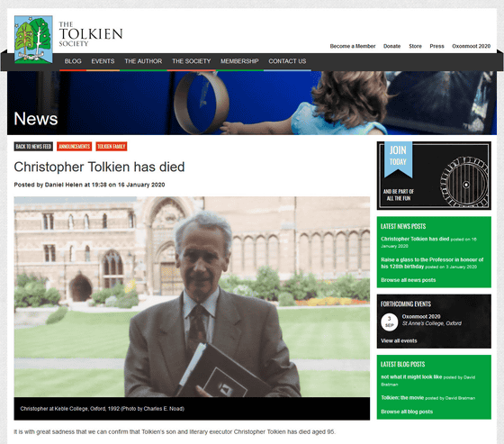Open the Oxonmoot 2020 top link
This screenshot has height=444, width=504.
point(472,46)
